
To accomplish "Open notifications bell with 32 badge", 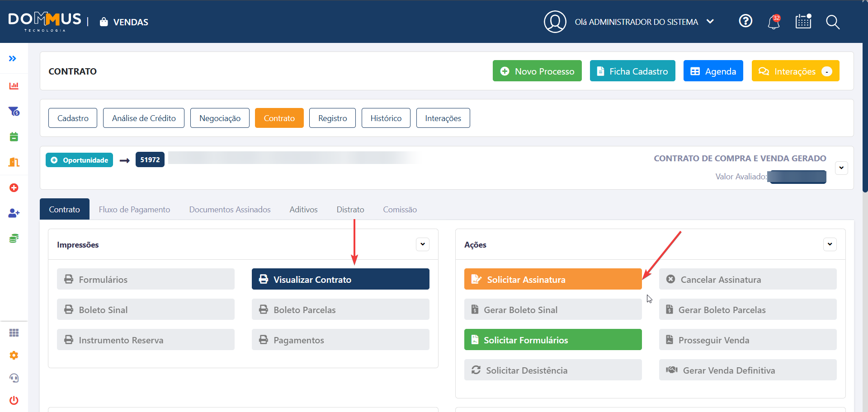I will [x=774, y=22].
